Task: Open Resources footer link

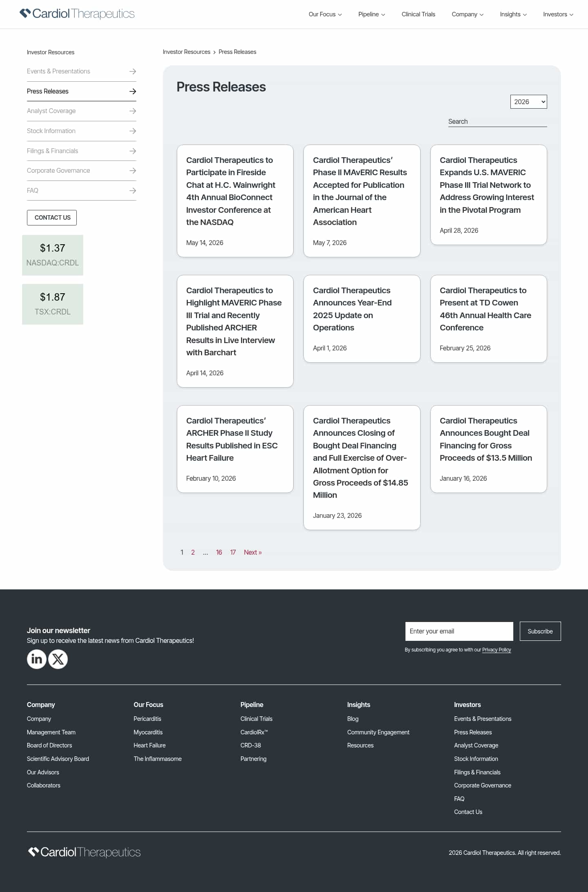Action: [360, 745]
